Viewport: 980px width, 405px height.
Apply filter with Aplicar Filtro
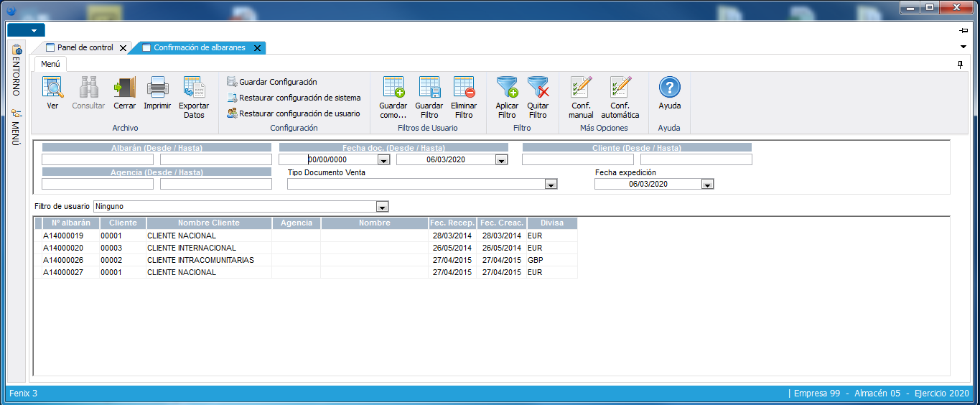pyautogui.click(x=507, y=88)
